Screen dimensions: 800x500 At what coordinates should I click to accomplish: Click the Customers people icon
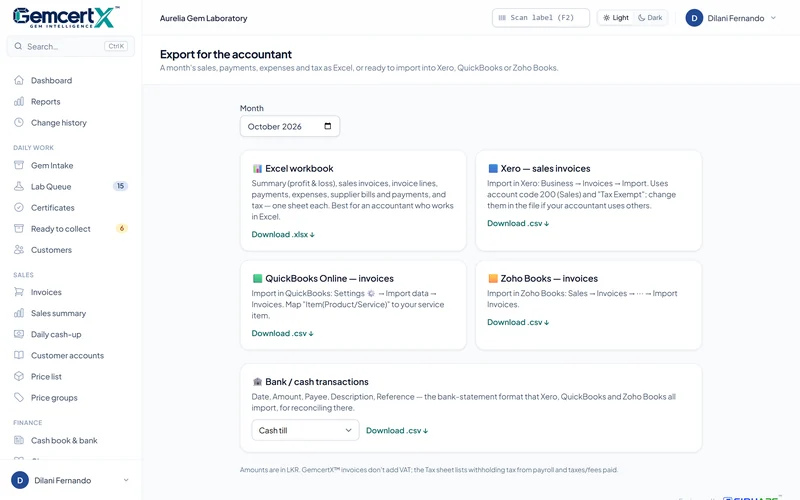pos(19,249)
